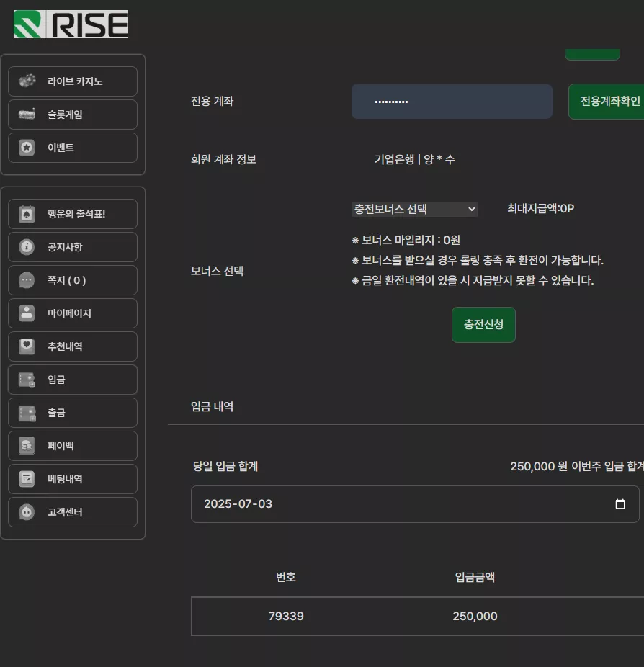Expand the 충전보너스 선택 dropdown
Viewport: 644px width, 667px height.
click(414, 209)
